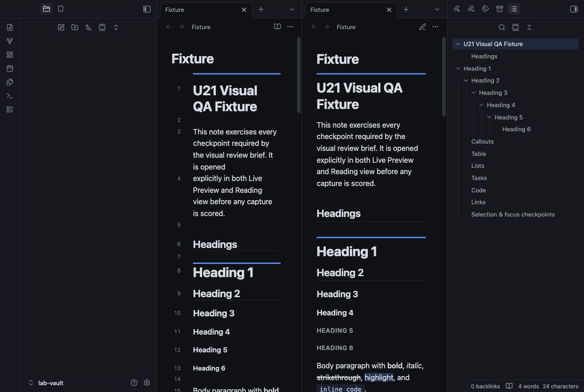The width and height of the screenshot is (584, 392).
Task: Navigate forward in the left Fixture pane
Action: [x=182, y=27]
